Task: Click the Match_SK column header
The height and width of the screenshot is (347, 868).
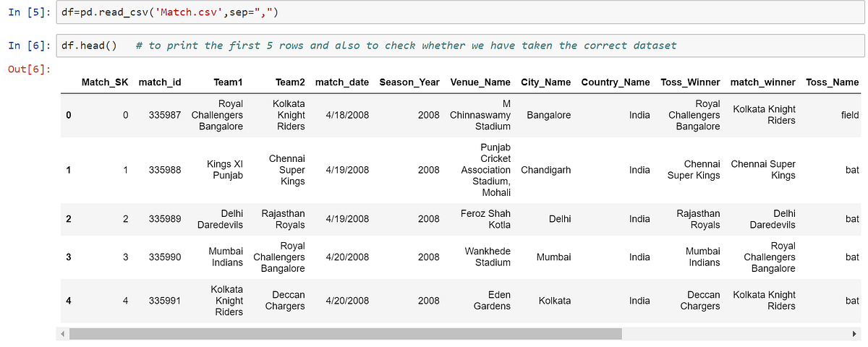Action: coord(105,82)
